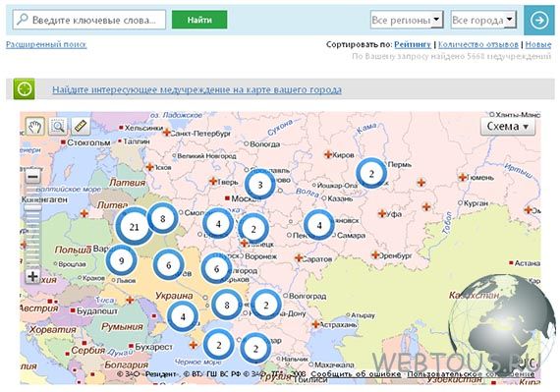Click the map zoom-out minus button
This screenshot has height=392, width=560.
click(32, 177)
